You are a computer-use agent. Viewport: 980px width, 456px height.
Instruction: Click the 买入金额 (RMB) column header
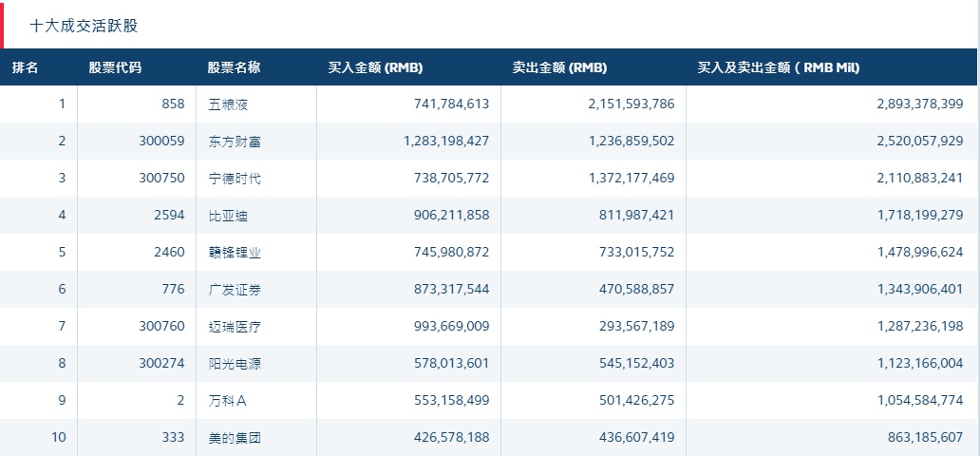[376, 67]
